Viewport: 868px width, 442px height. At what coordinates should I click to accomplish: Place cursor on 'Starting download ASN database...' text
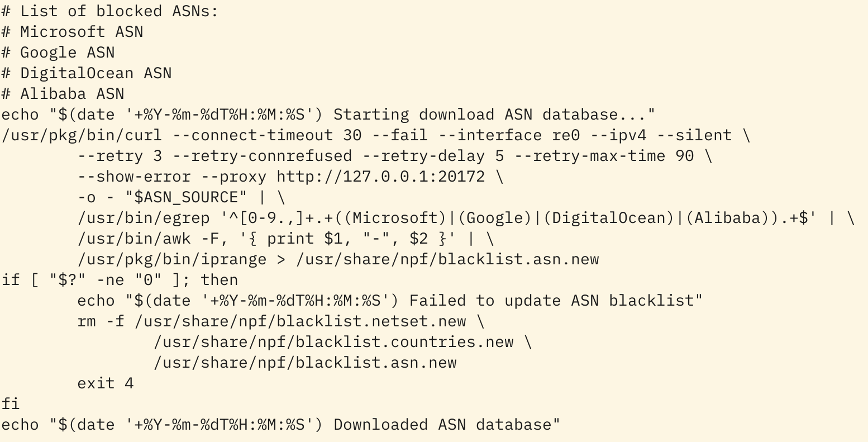click(x=489, y=115)
